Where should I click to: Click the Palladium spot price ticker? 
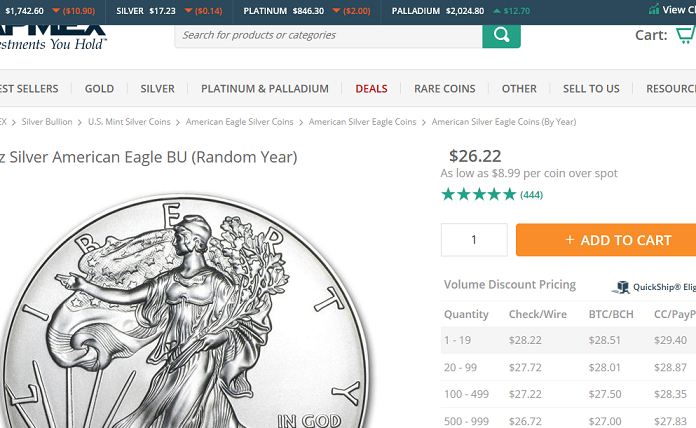(x=460, y=11)
